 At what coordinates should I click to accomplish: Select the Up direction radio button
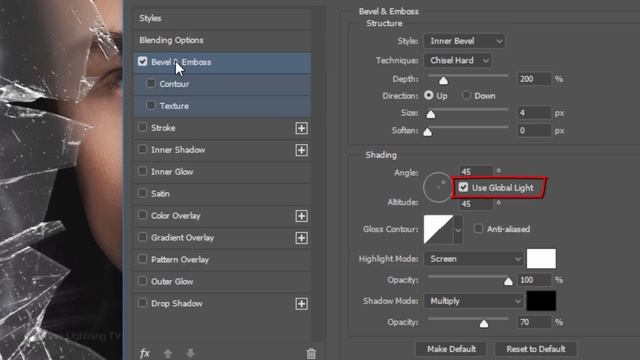pyautogui.click(x=429, y=95)
